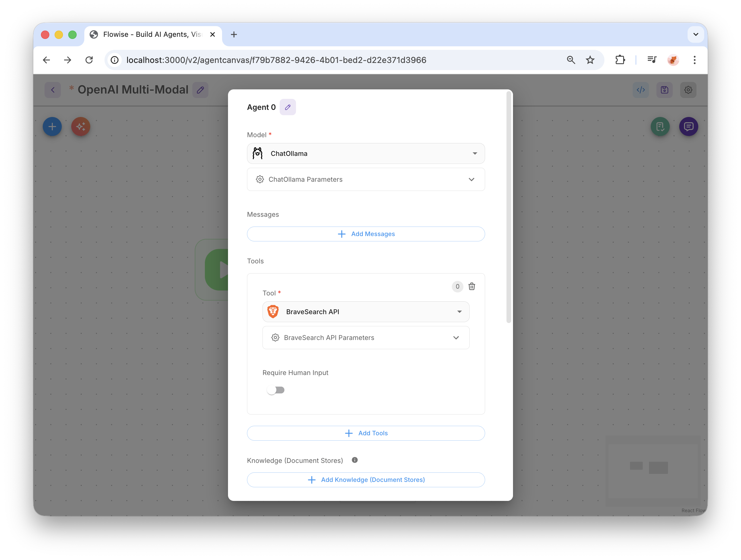Toggle Require Human Input switch
Viewport: 741px width, 560px height.
point(276,390)
